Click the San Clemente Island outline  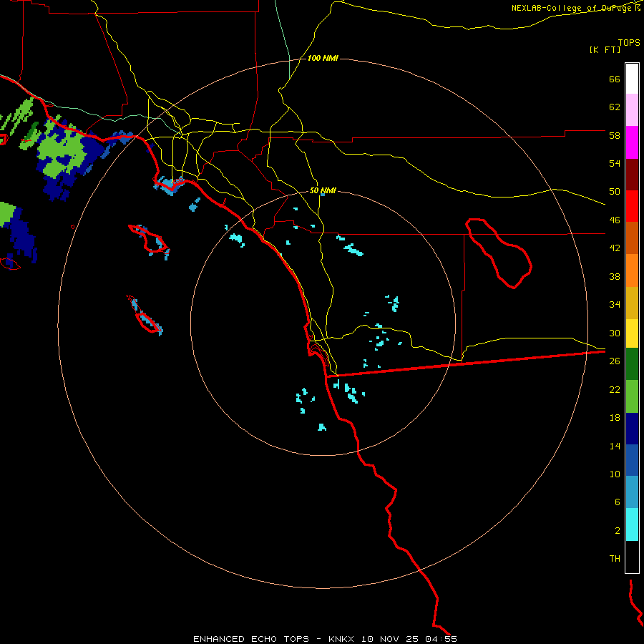(x=144, y=314)
